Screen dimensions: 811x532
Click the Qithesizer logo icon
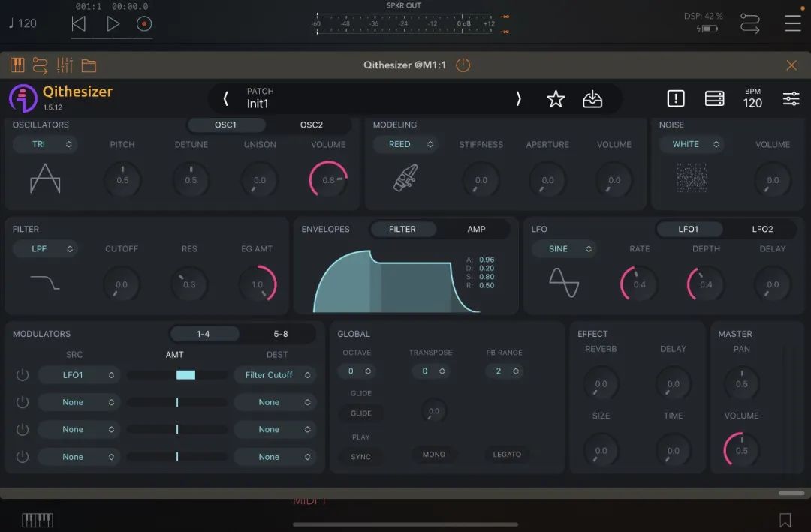[23, 98]
